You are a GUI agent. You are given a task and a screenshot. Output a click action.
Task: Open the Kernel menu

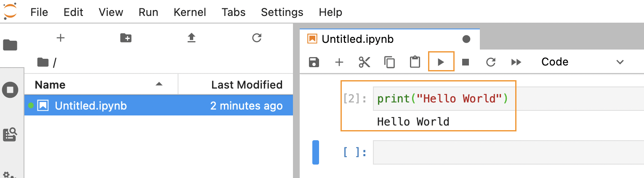[x=190, y=12]
